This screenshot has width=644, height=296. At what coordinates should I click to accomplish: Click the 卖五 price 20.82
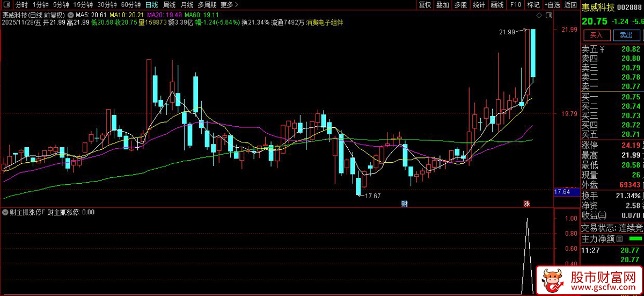[631, 49]
